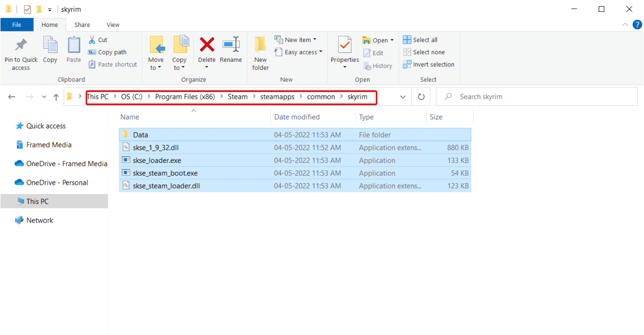Click skyrim at the end of address path
Screen dimensions: 644x335
(x=357, y=97)
